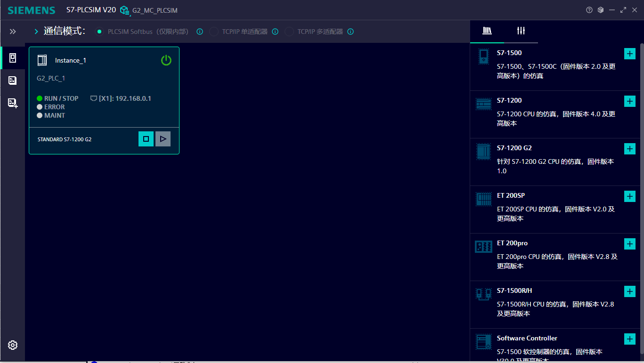This screenshot has width=644, height=363.
Task: Select PLCSIM Softbus communication mode
Action: tap(99, 32)
